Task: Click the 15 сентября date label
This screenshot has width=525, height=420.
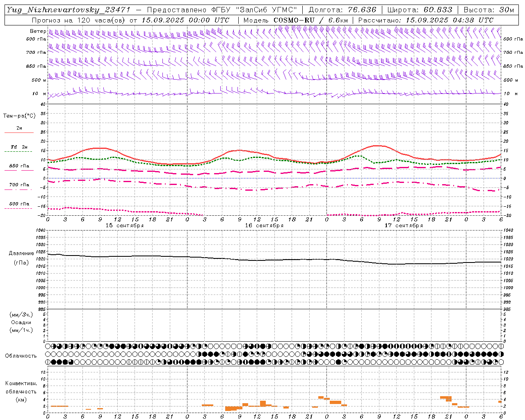Action: pos(125,225)
